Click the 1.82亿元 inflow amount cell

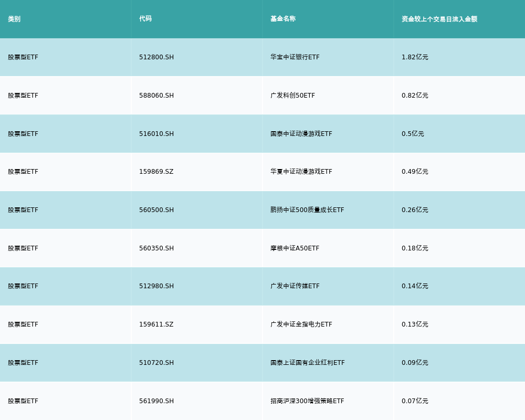pos(415,57)
